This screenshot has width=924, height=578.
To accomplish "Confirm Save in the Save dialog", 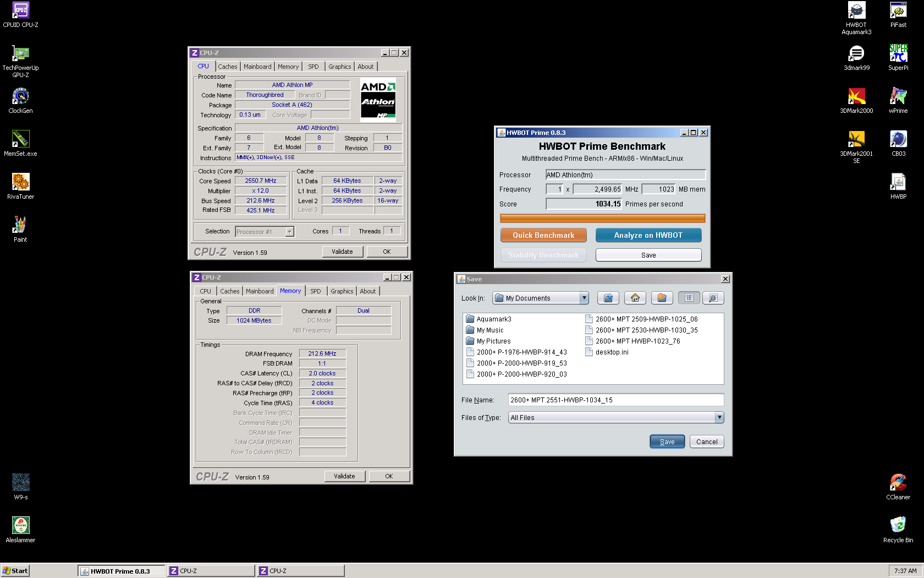I will 667,441.
